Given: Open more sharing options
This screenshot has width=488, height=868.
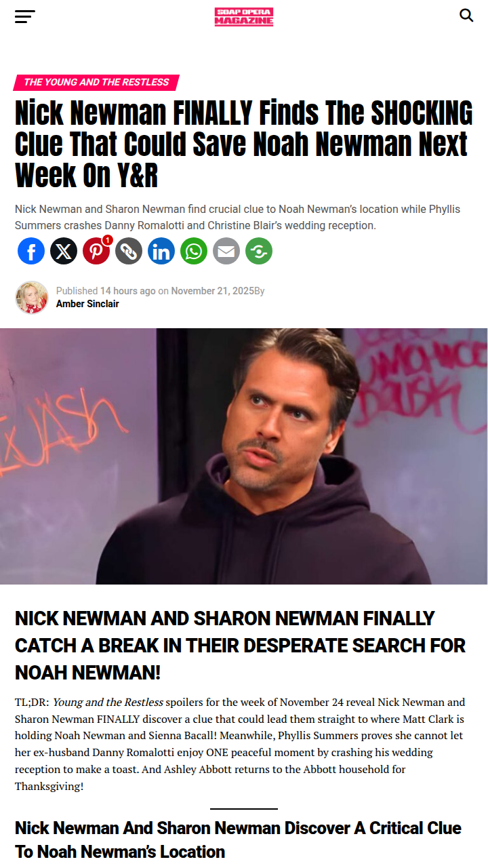Looking at the screenshot, I should coord(259,251).
